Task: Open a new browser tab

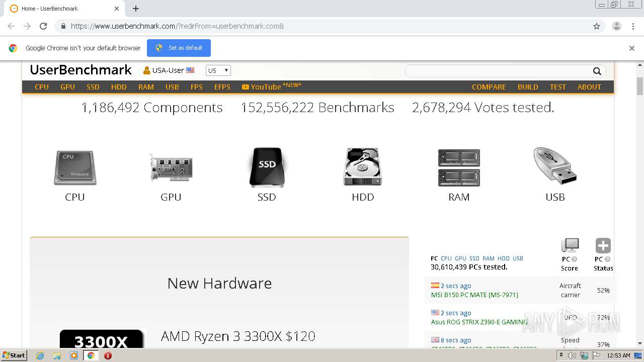Action: tap(136, 9)
